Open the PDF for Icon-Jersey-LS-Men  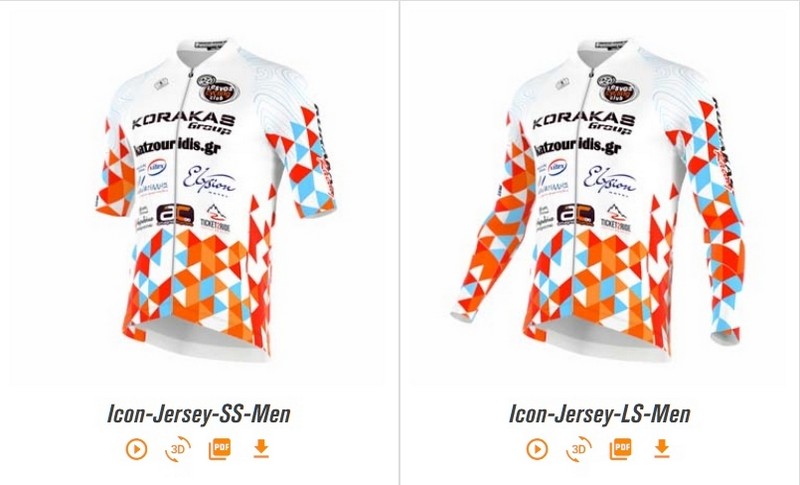click(620, 449)
